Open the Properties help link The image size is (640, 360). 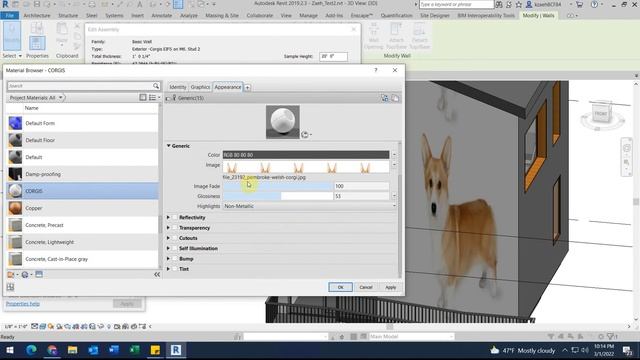click(x=23, y=304)
